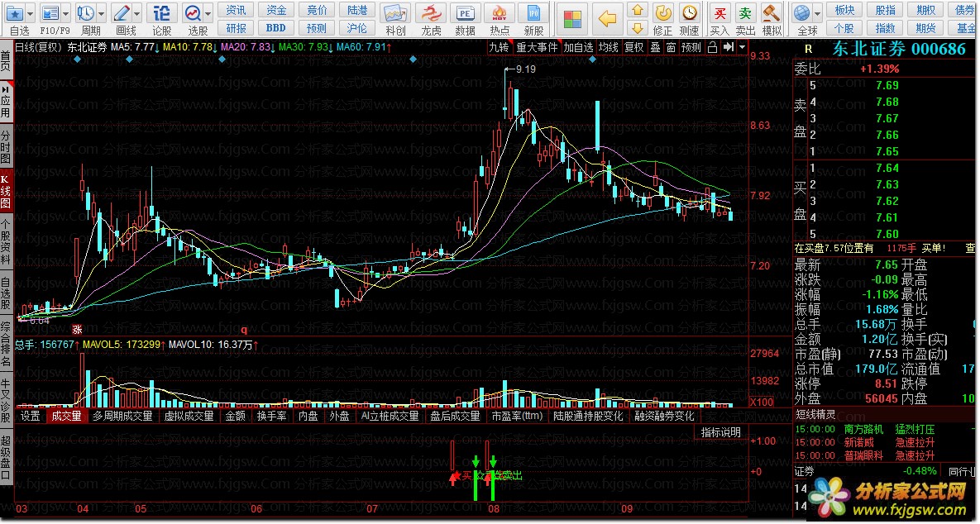The image size is (980, 524).
Task: Toggle 均线 moving averages display
Action: (x=608, y=47)
